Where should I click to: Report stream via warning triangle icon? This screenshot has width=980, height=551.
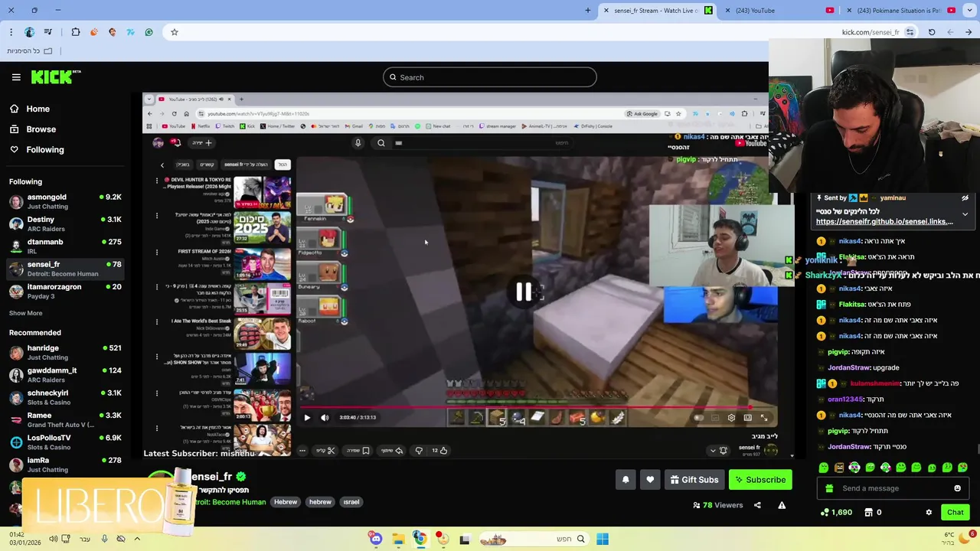coord(782,505)
